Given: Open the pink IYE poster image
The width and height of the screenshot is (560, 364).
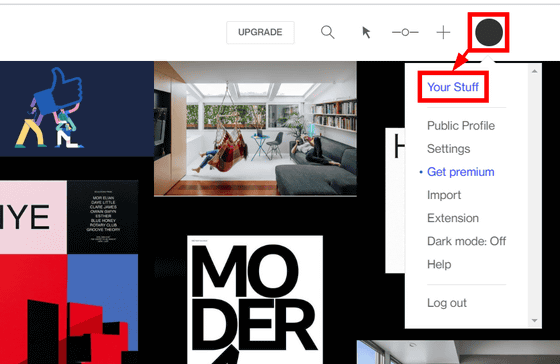Looking at the screenshot, I should coord(34,217).
